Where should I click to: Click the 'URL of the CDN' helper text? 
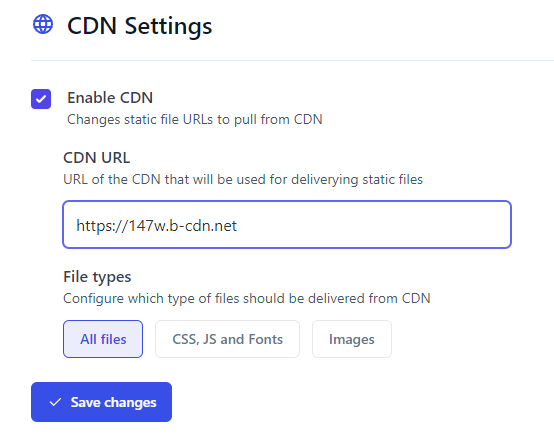tap(243, 179)
